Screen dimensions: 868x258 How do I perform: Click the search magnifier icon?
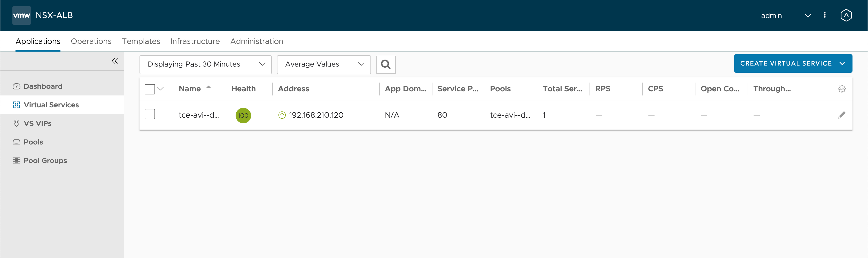point(386,64)
